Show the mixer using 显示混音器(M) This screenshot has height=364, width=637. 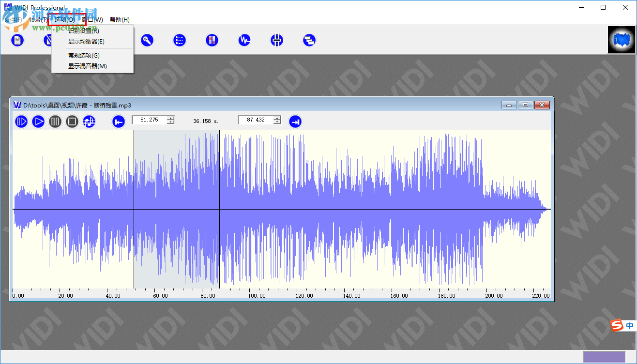click(87, 66)
